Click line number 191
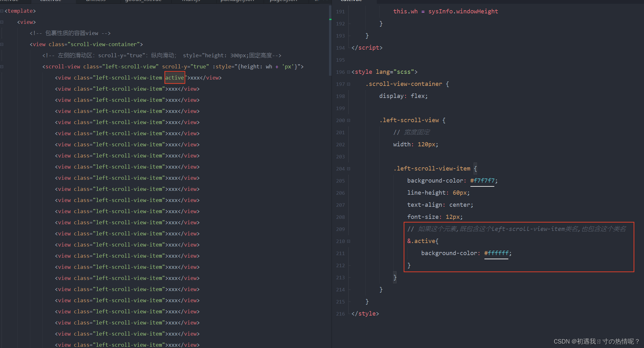 [340, 12]
